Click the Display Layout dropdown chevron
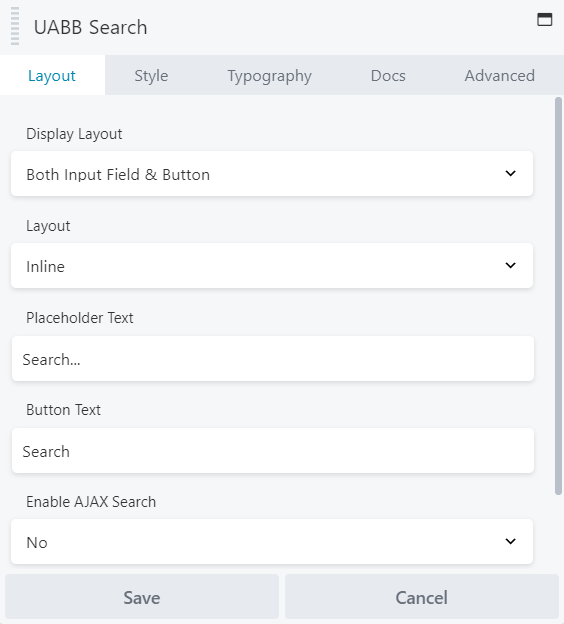This screenshot has height=624, width=564. 510,174
